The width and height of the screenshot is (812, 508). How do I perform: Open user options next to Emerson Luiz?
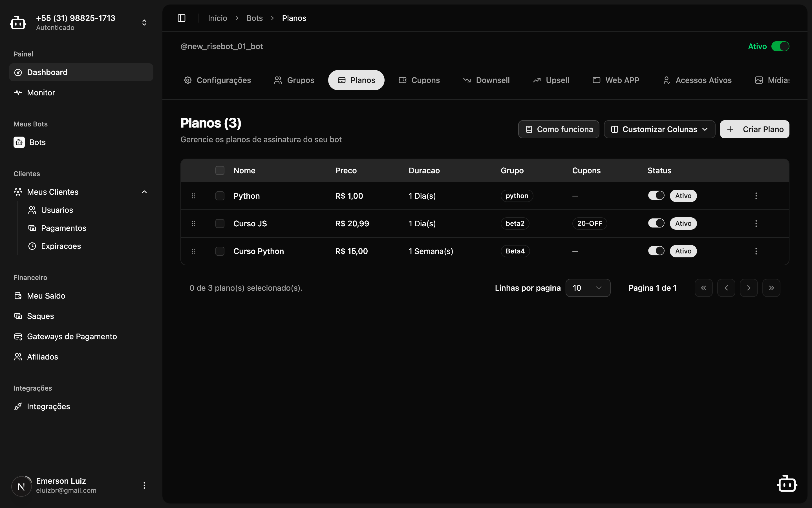[x=144, y=485]
